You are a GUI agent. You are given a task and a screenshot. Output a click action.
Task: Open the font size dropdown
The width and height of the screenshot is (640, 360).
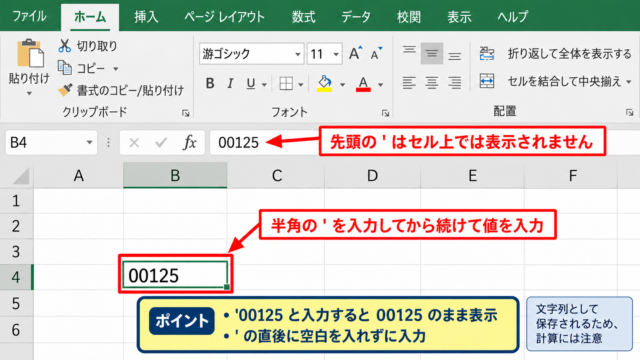pos(336,54)
